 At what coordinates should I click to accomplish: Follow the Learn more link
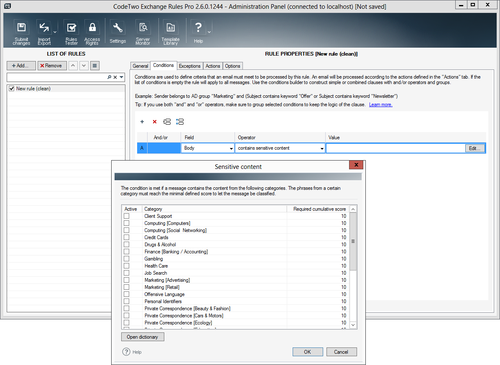point(380,105)
